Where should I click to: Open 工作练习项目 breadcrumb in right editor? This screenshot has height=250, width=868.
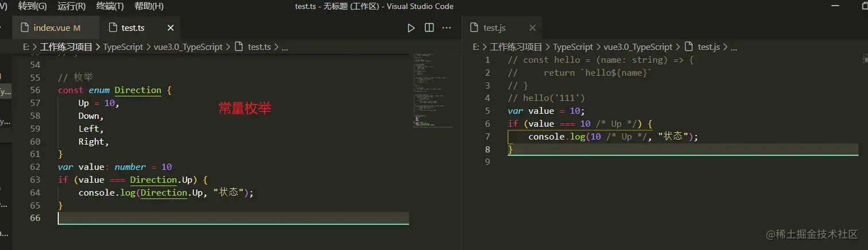[516, 47]
